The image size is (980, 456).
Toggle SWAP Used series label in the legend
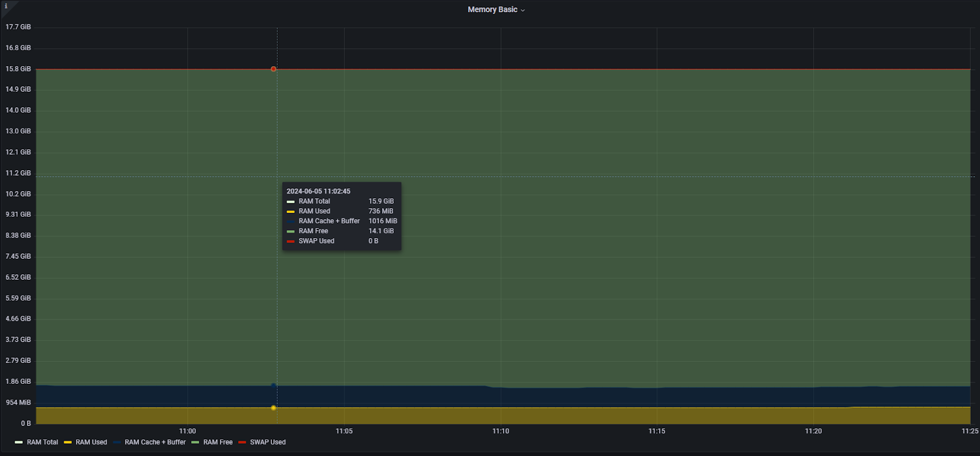point(268,442)
